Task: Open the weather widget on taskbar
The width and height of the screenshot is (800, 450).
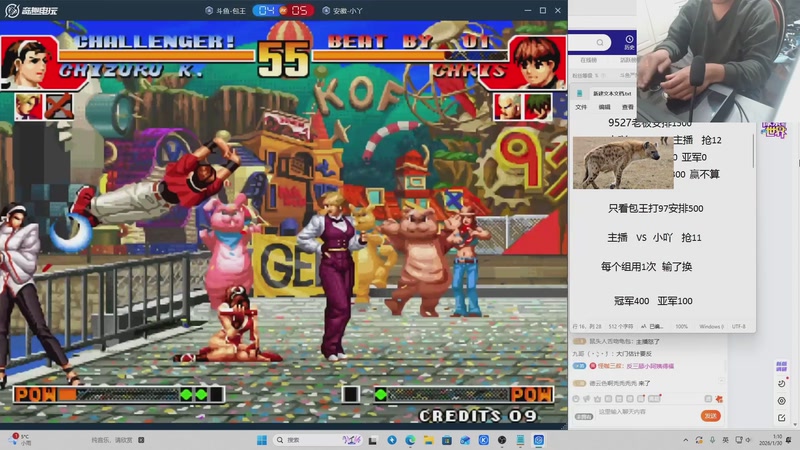Action: coord(21,440)
